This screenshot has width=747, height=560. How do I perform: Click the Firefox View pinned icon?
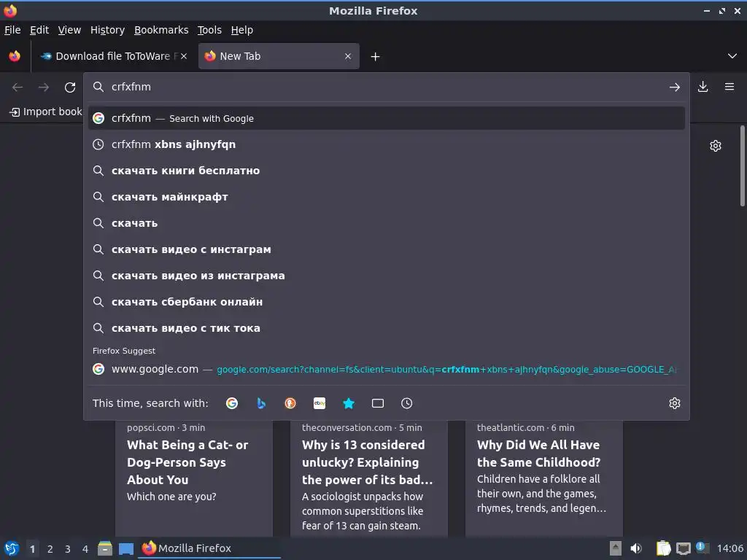point(15,56)
